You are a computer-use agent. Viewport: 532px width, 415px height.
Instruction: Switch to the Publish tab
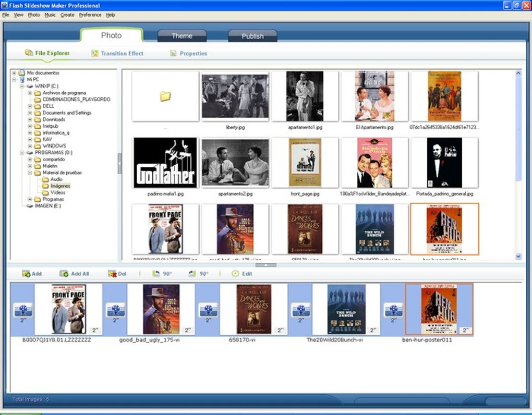click(252, 36)
